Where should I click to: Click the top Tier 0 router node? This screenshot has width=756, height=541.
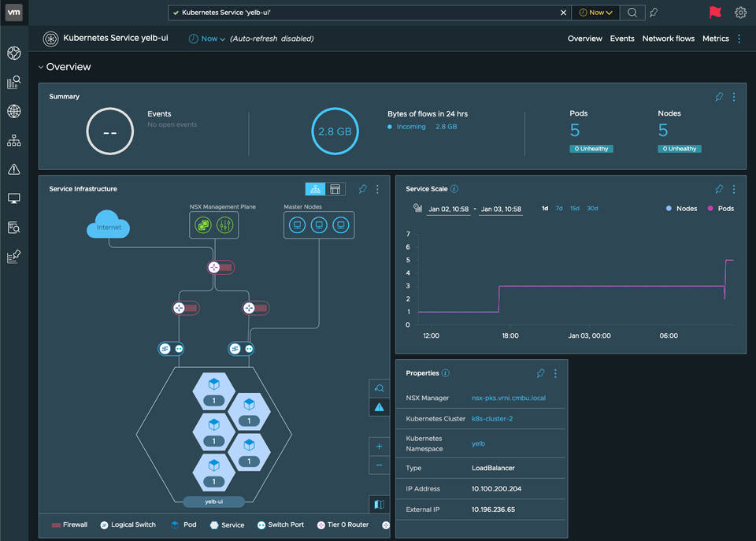coord(213,267)
